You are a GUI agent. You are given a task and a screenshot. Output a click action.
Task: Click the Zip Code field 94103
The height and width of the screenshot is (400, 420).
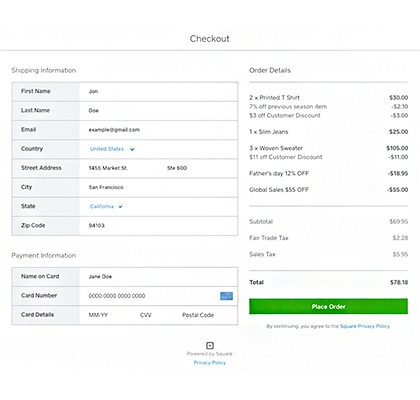[x=158, y=226]
